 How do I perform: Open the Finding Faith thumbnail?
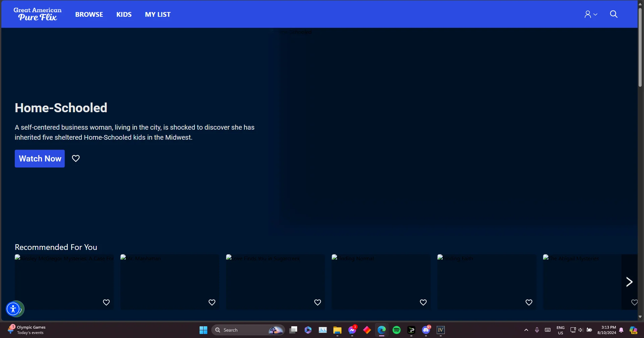(487, 282)
